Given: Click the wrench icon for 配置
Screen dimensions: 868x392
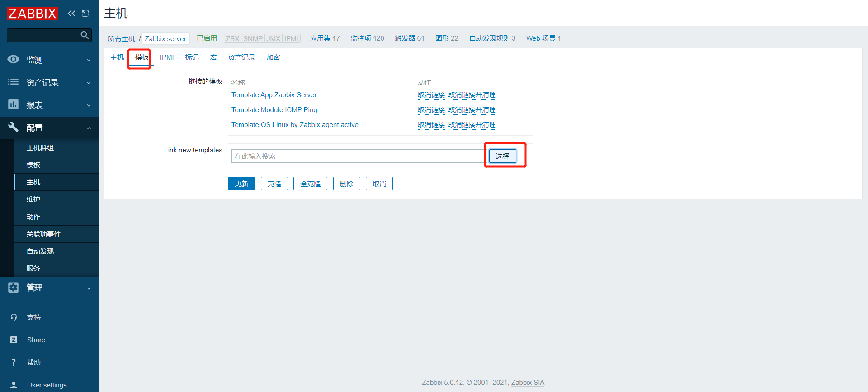Looking at the screenshot, I should (x=14, y=127).
